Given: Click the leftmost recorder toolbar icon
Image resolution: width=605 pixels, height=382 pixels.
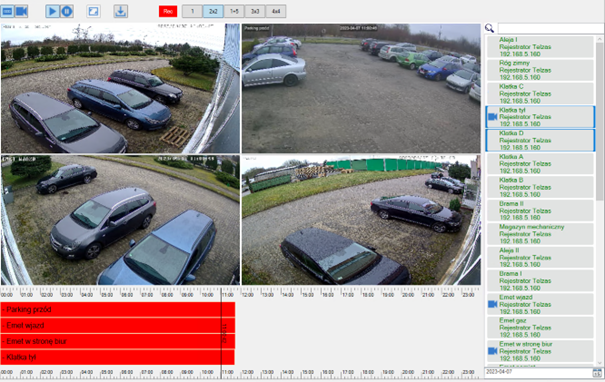Looking at the screenshot, I should (7, 11).
